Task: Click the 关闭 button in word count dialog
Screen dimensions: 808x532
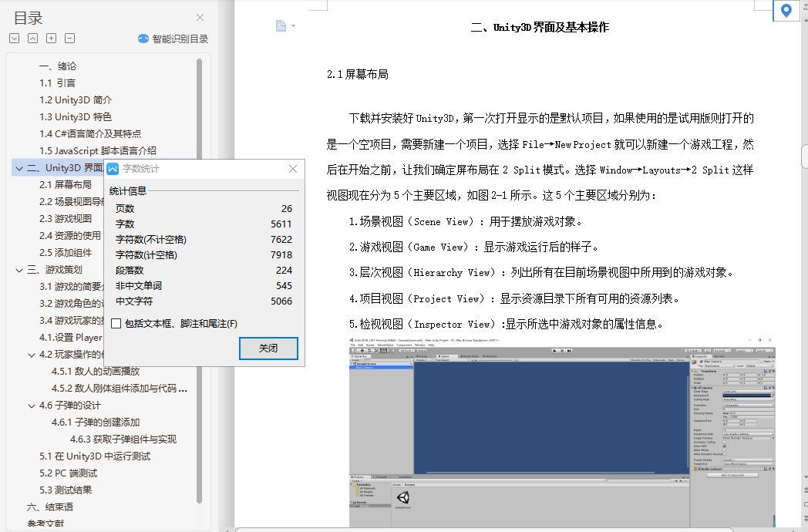Action: (268, 348)
